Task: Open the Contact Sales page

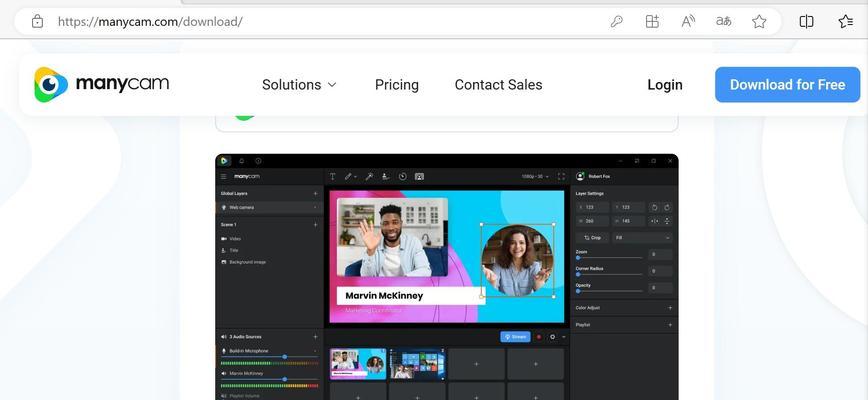Action: [498, 85]
